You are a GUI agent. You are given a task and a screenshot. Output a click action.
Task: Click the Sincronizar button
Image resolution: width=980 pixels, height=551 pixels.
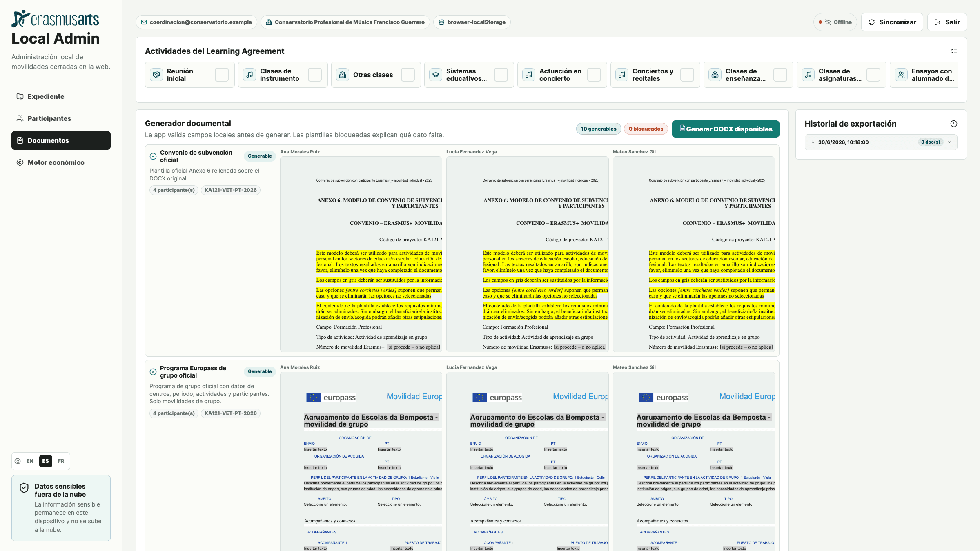tap(892, 22)
